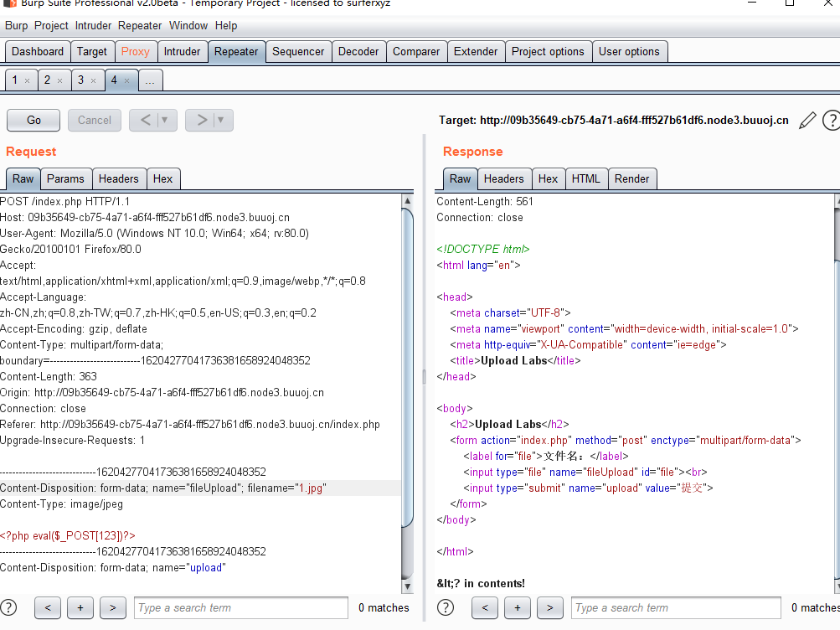
Task: Click the Cancel button
Action: pos(95,120)
